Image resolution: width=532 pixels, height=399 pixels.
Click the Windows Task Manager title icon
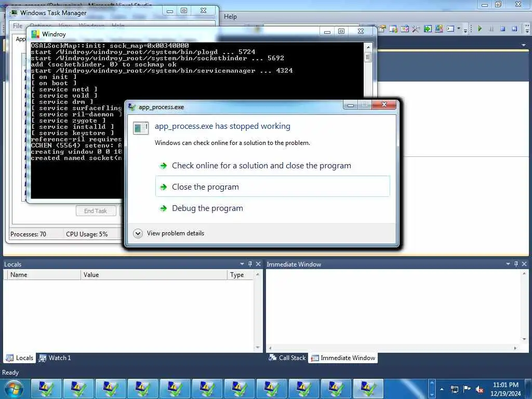coord(14,13)
